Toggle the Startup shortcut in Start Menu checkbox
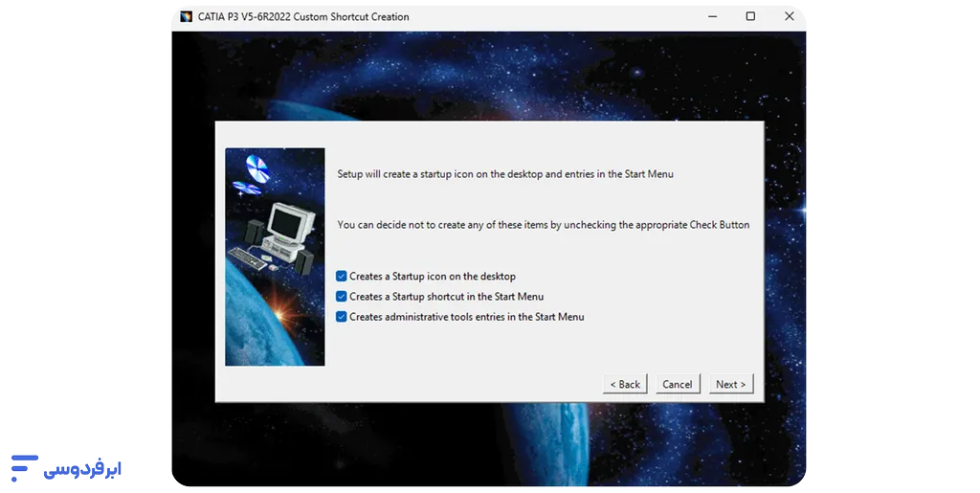980x493 pixels. click(342, 297)
